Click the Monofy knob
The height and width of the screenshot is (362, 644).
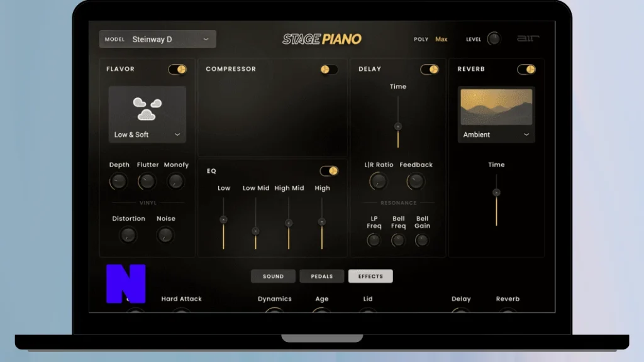tap(176, 182)
